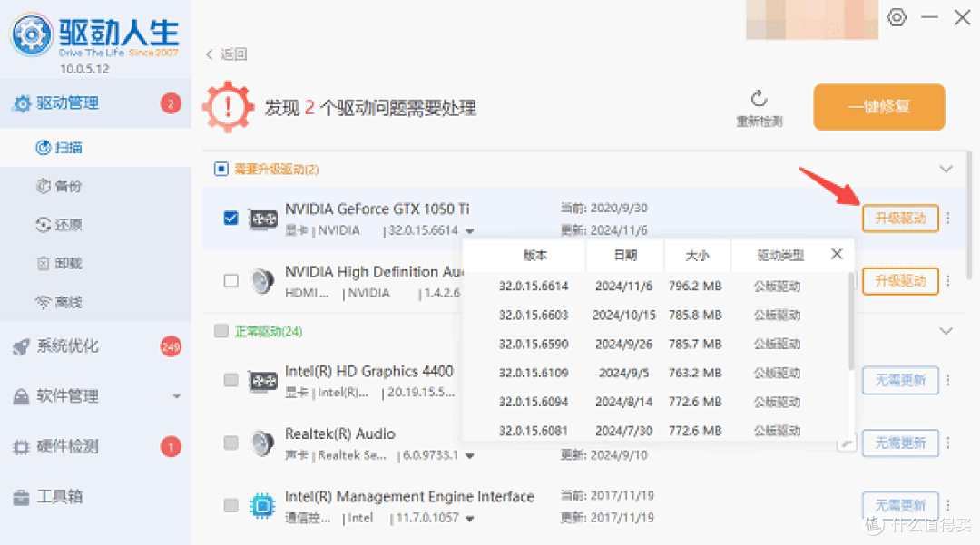This screenshot has width=980, height=545.
Task: Open Realtek version dropdown 6.0.9733.1
Action: [469, 456]
